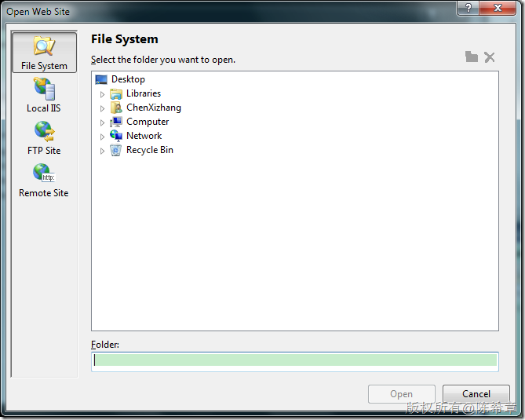The width and height of the screenshot is (525, 420).
Task: Click the FTP Site text label
Action: coord(44,151)
